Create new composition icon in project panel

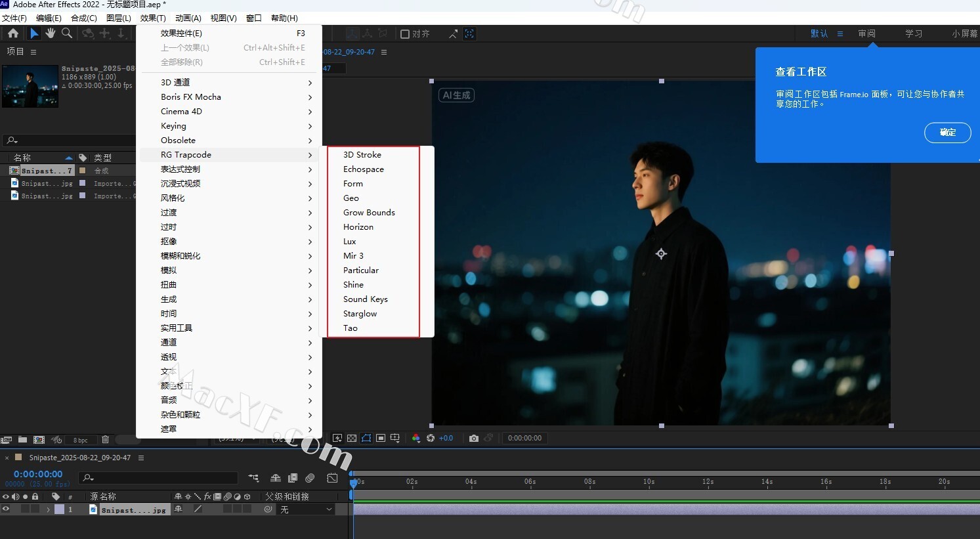point(39,439)
